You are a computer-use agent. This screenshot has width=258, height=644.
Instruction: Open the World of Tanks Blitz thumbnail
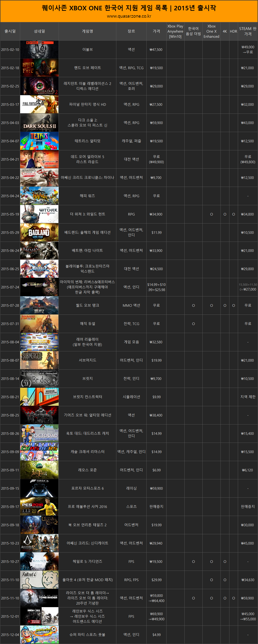click(x=39, y=305)
